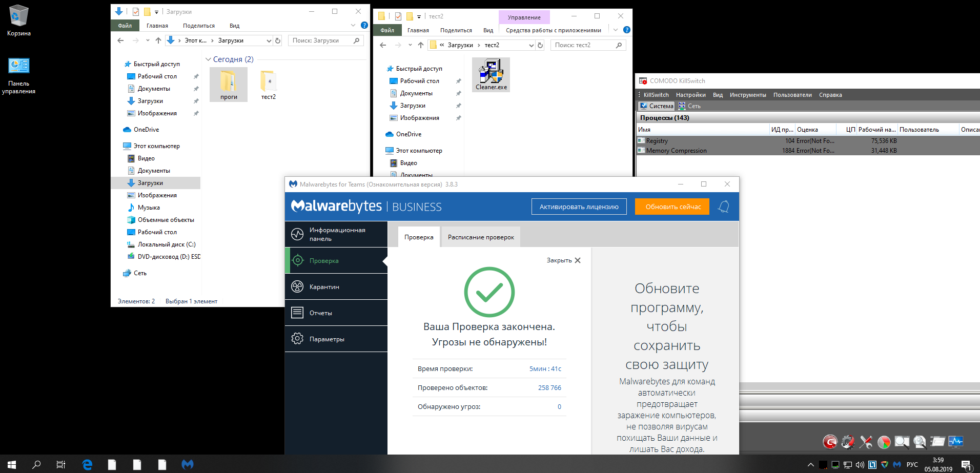Collapse the Сегодня (2) group header
This screenshot has height=473, width=980.
[x=230, y=59]
